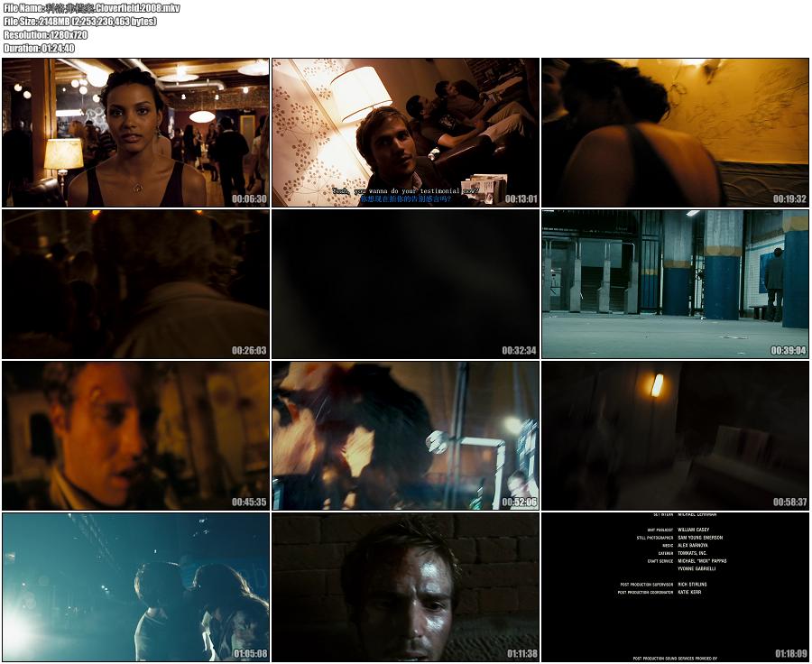Click the 00:06:30 timestamp label
Viewport: 812px width, 664px height.
[249, 198]
